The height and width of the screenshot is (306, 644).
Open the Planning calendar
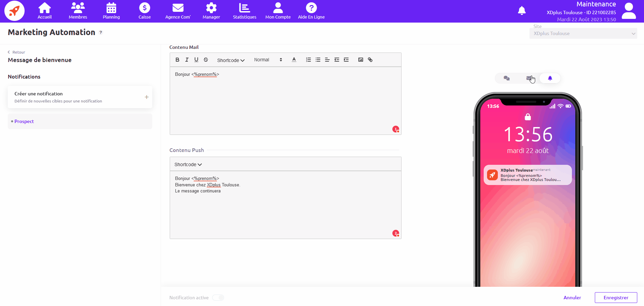[111, 11]
